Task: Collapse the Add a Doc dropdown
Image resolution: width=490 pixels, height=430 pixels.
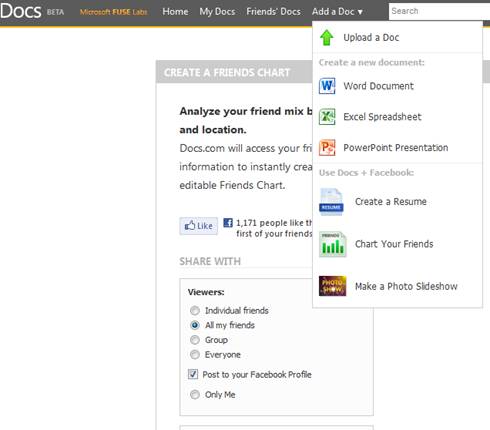Action: pyautogui.click(x=337, y=12)
